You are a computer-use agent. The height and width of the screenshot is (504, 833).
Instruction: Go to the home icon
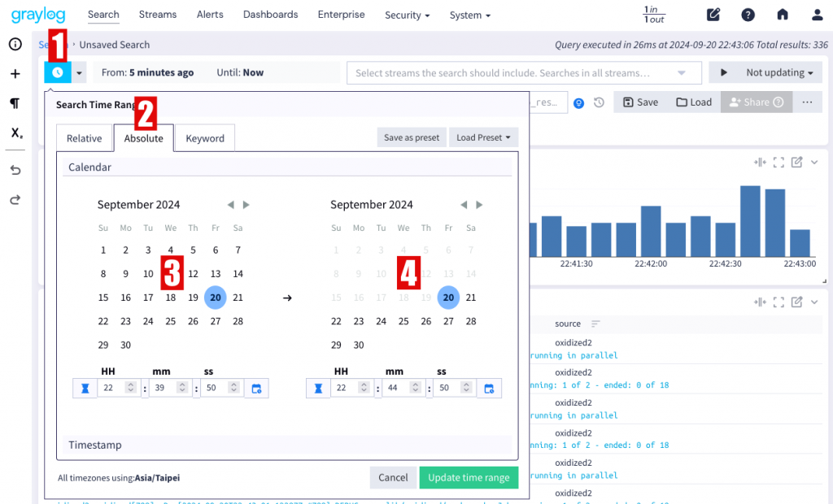point(783,15)
